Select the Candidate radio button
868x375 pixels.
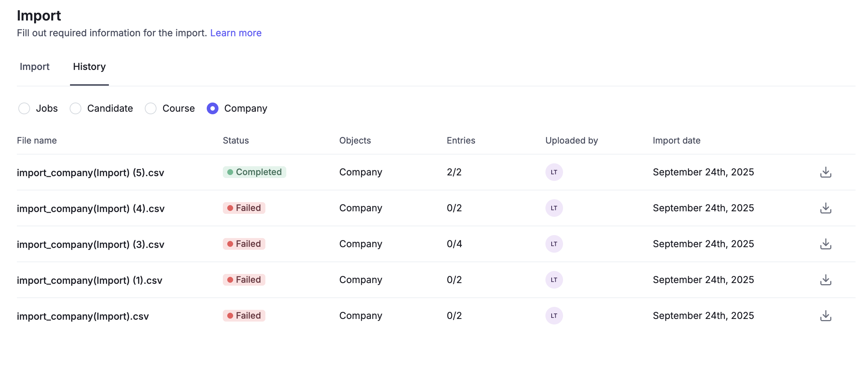pyautogui.click(x=76, y=108)
